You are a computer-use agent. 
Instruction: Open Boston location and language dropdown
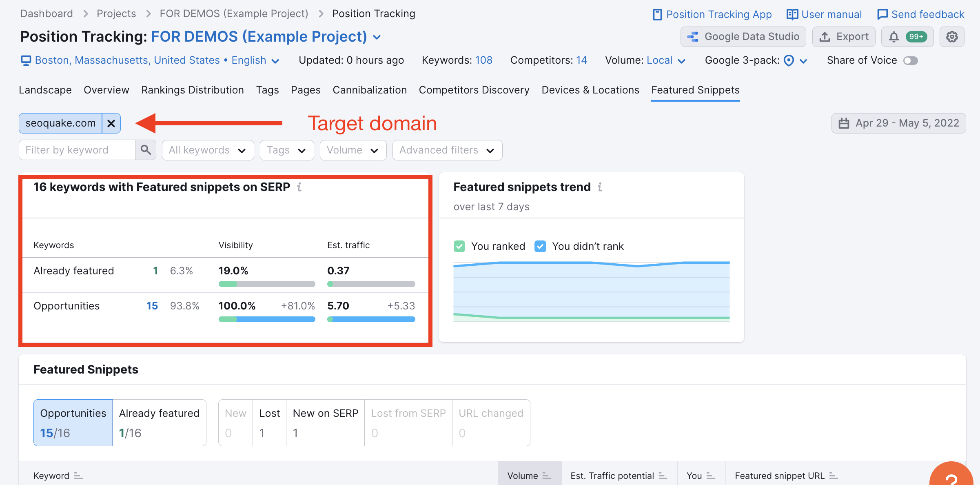pyautogui.click(x=150, y=60)
